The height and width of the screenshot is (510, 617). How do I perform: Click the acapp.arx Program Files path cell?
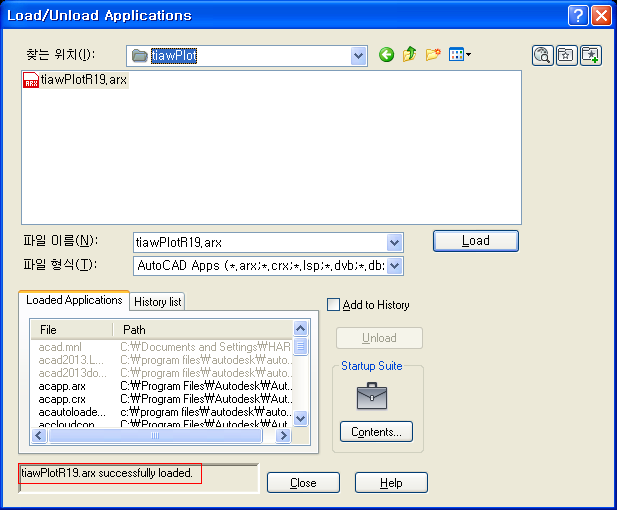[x=206, y=386]
